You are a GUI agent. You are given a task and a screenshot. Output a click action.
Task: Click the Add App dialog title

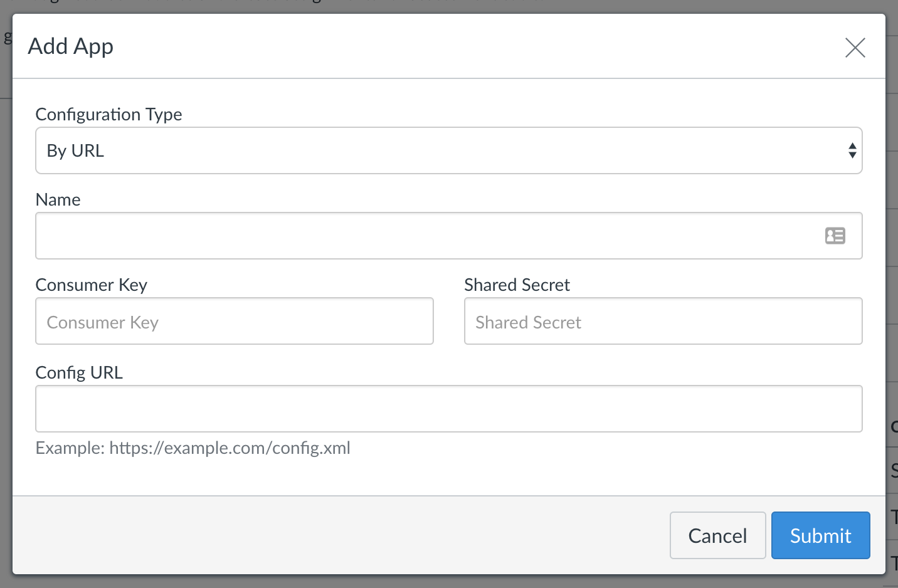pyautogui.click(x=71, y=46)
